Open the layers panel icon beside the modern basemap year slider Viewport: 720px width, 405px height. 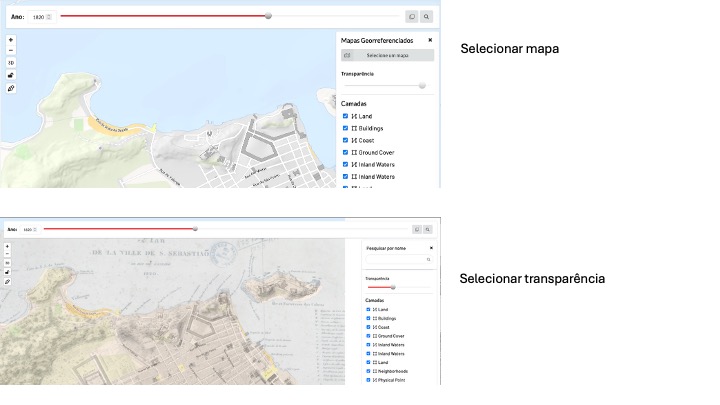[411, 17]
